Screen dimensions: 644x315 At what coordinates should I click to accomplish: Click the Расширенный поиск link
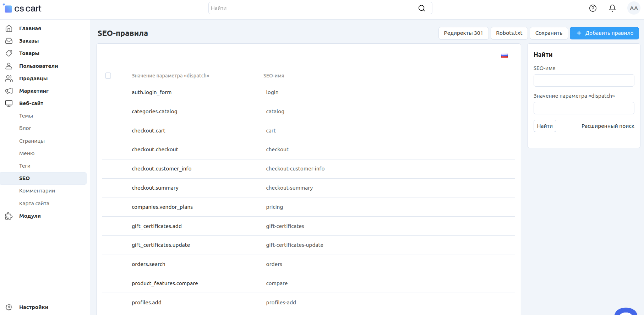(607, 126)
